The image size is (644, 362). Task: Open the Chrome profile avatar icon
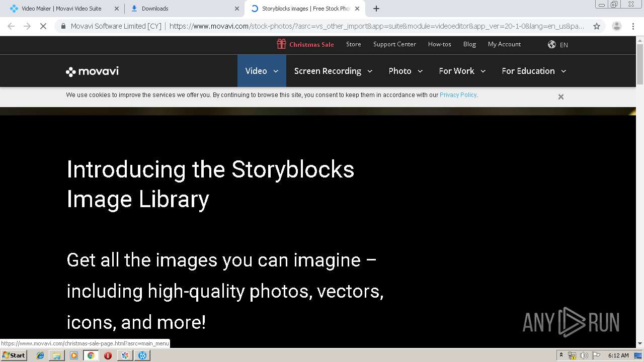(617, 26)
